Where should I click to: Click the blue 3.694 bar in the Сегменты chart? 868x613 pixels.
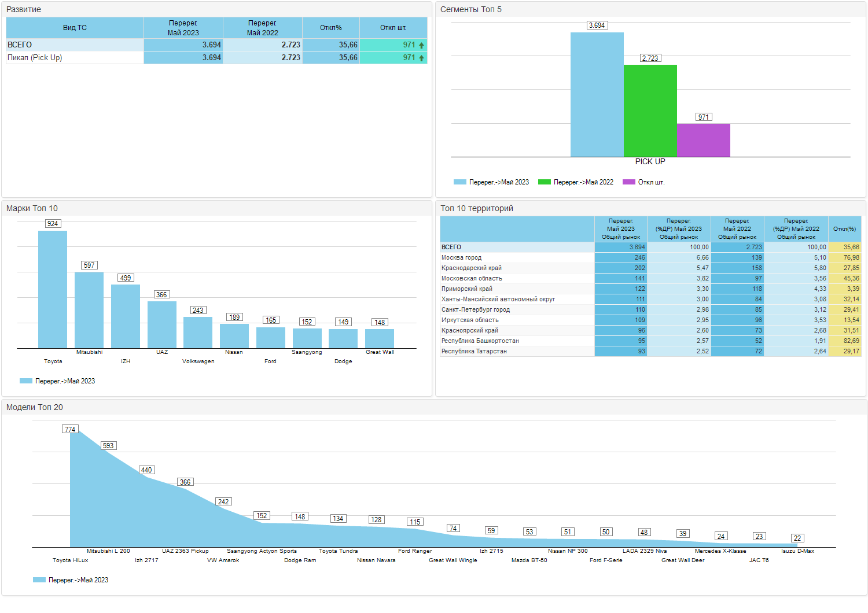(x=597, y=94)
